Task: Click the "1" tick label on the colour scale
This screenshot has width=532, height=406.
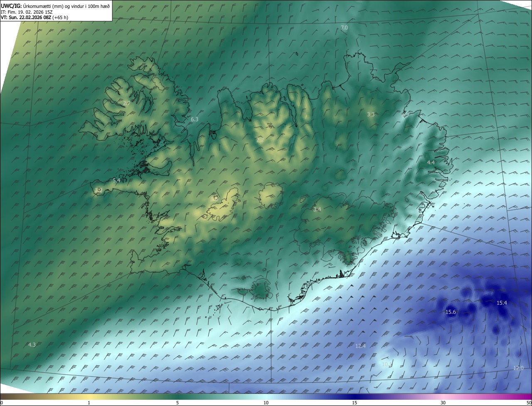Action: [89, 403]
